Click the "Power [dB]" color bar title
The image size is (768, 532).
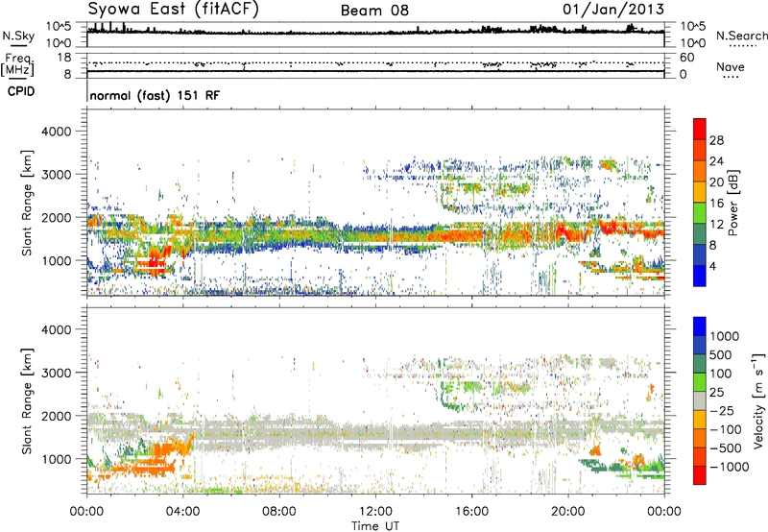coord(732,203)
